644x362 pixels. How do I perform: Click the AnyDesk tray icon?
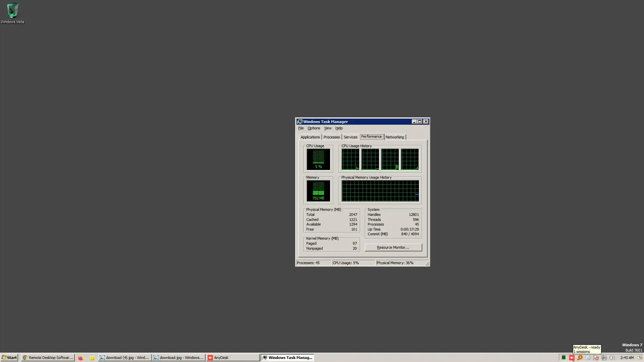coord(572,358)
